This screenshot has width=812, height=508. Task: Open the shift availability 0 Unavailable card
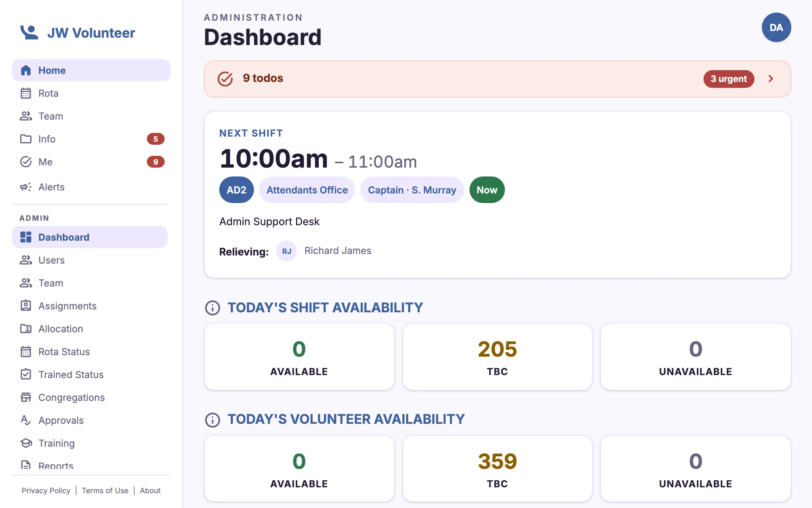point(696,357)
